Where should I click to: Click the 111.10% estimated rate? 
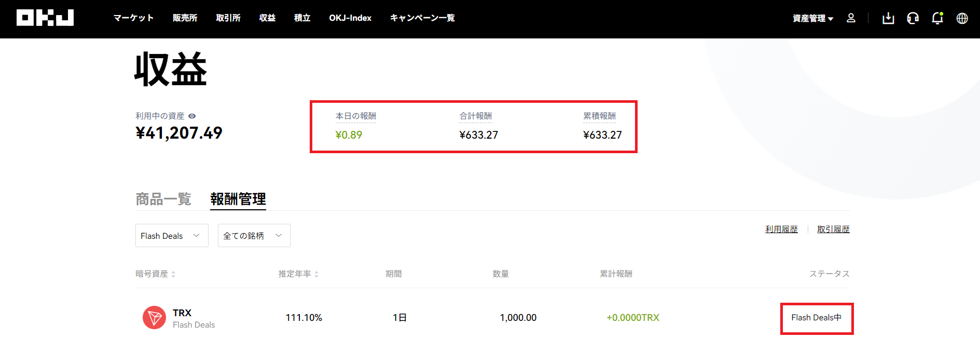[304, 318]
